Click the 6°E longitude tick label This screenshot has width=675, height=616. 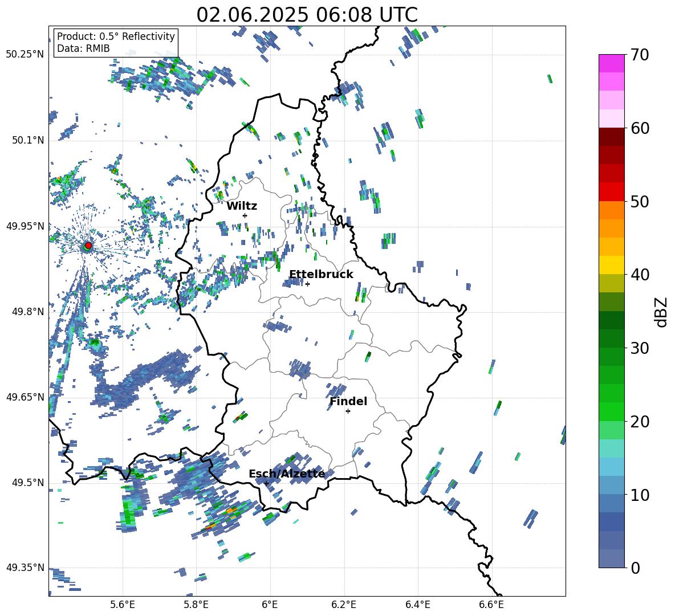point(270,605)
